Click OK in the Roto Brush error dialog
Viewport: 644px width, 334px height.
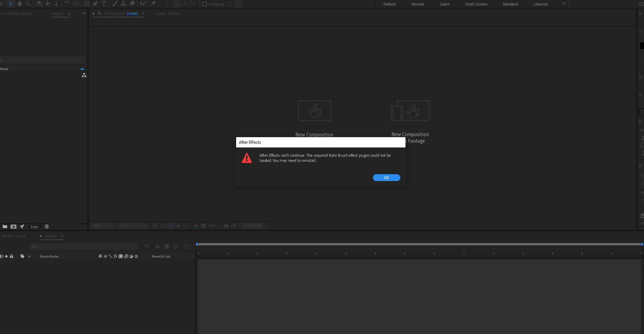pyautogui.click(x=386, y=178)
